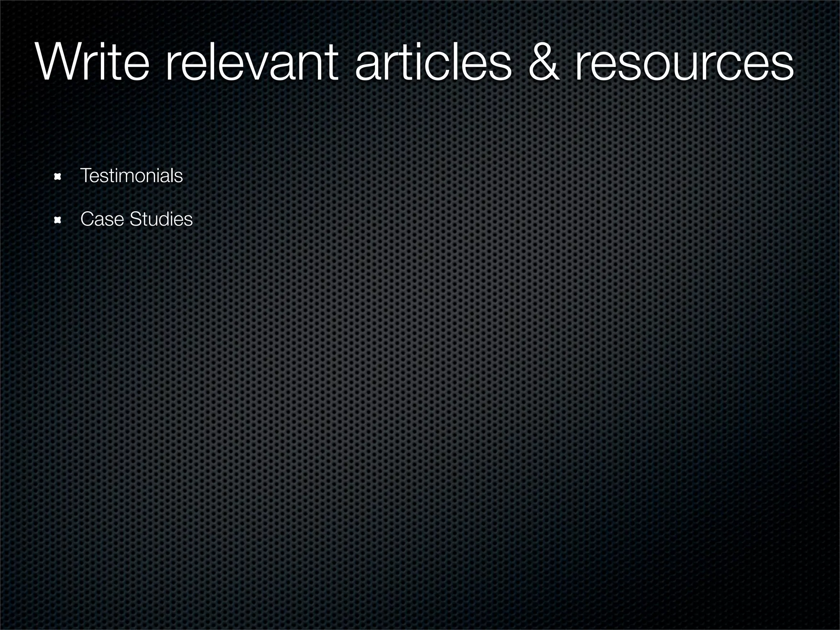Click the bullet marker beside Testimonials
Image resolution: width=840 pixels, height=630 pixels.
58,177
